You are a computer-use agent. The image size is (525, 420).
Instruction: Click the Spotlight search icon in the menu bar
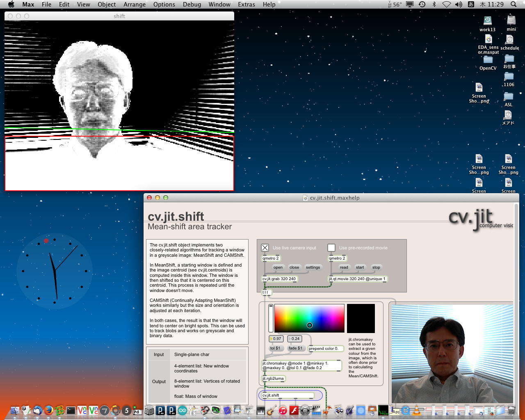click(514, 5)
